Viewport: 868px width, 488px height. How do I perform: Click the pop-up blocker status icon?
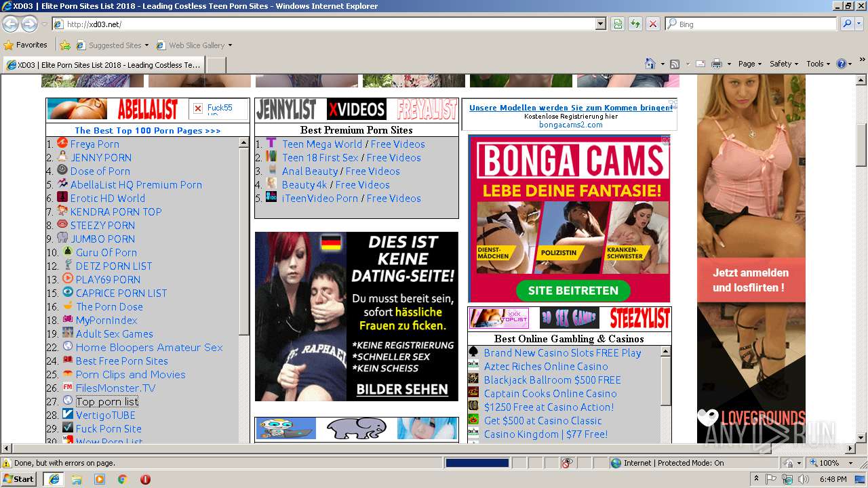(568, 463)
